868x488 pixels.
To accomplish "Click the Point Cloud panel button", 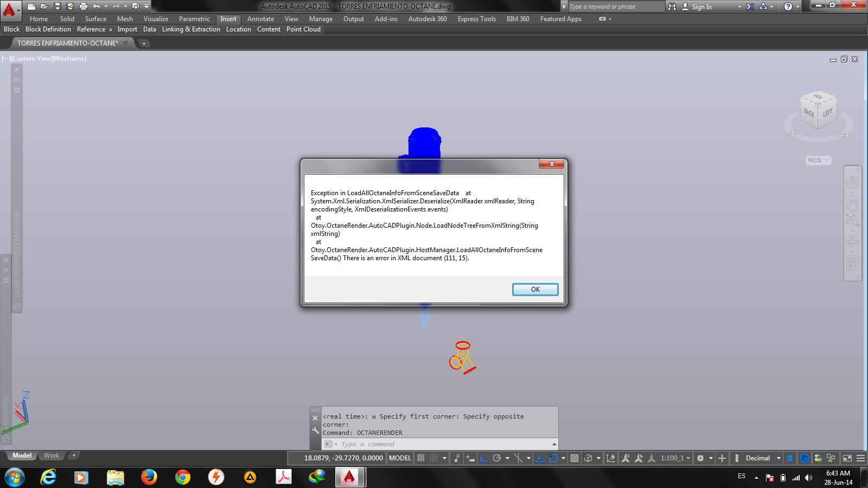I will 303,29.
